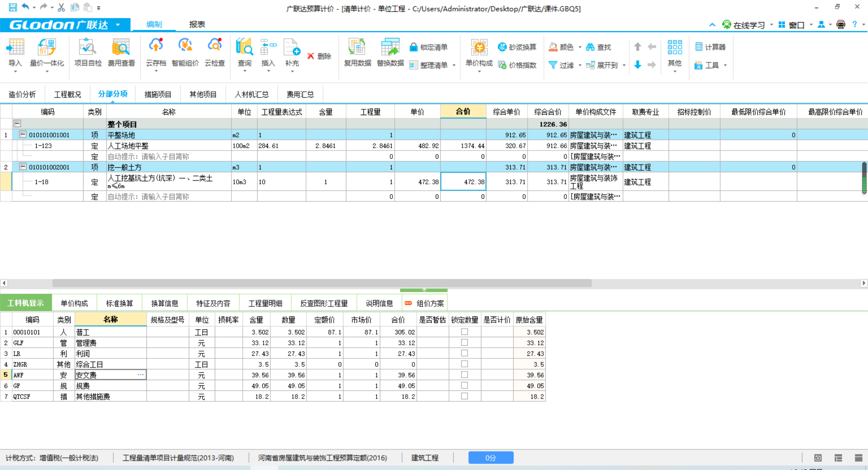Click the save icon in title bar

pos(13,7)
